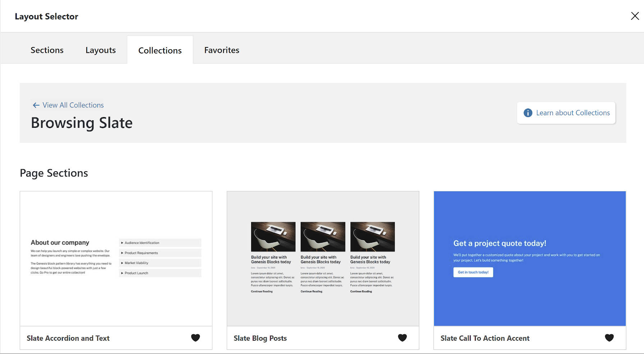Open the Layouts tab
The width and height of the screenshot is (644, 354).
pos(100,50)
